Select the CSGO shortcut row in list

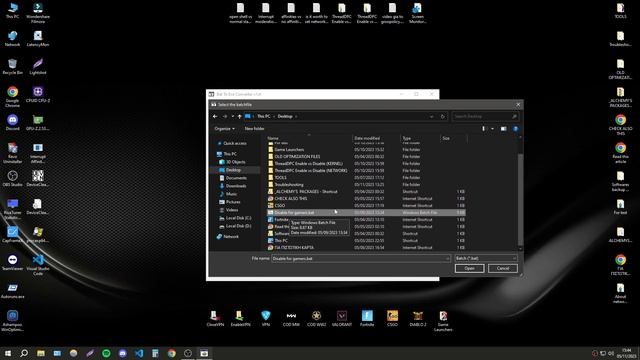pos(366,205)
